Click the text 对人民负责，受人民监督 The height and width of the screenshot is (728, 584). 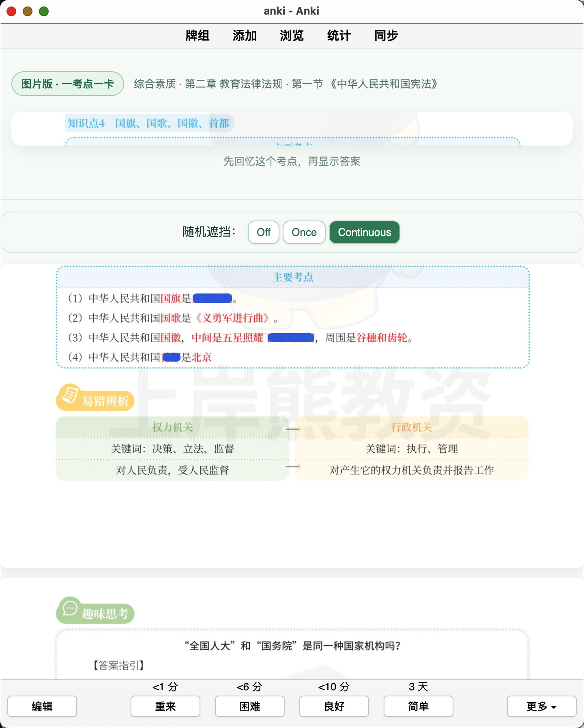click(x=173, y=470)
